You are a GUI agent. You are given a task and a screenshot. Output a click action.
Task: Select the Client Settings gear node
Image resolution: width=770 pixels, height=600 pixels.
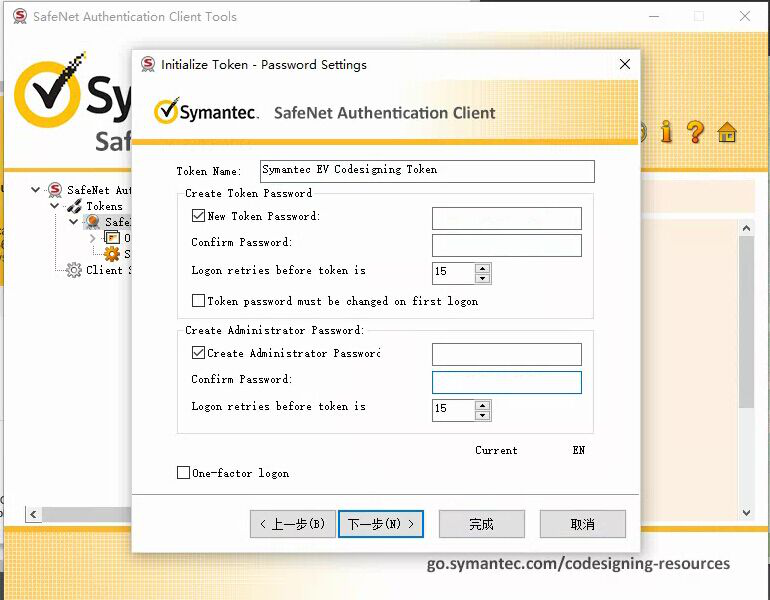click(x=74, y=270)
